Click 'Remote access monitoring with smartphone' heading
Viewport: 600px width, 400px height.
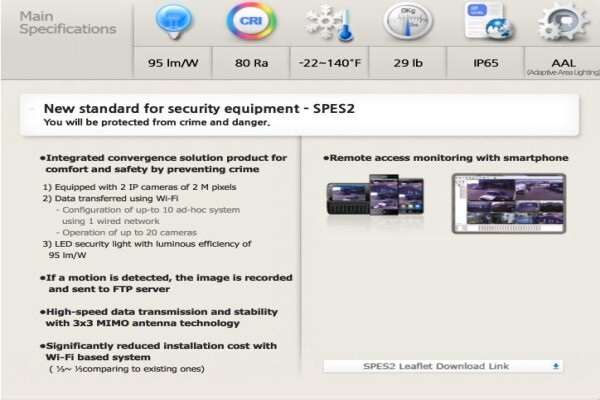click(x=446, y=158)
